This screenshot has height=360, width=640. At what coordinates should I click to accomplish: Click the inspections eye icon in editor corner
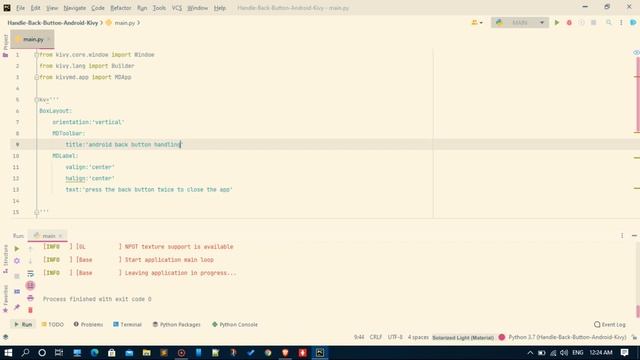click(636, 53)
